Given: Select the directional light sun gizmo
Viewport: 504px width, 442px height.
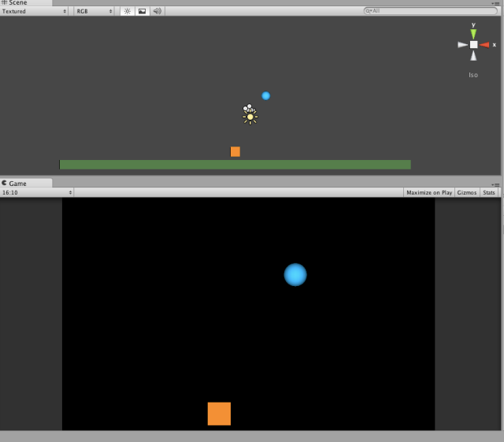Looking at the screenshot, I should pos(250,117).
